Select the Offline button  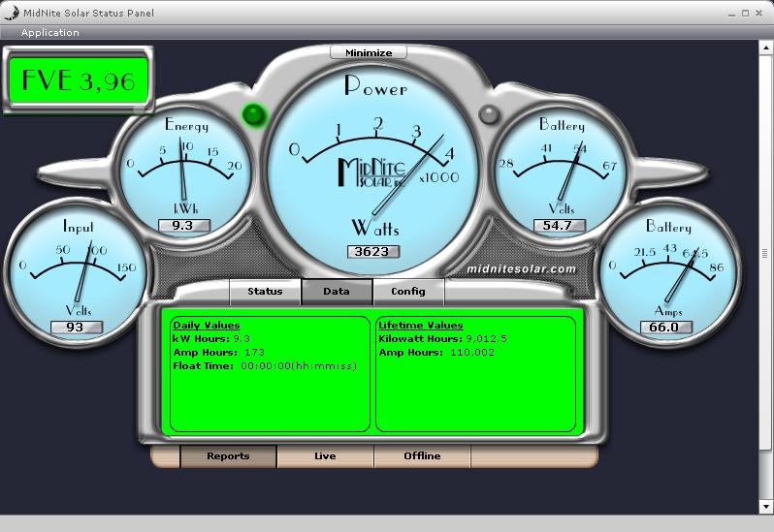tap(422, 455)
